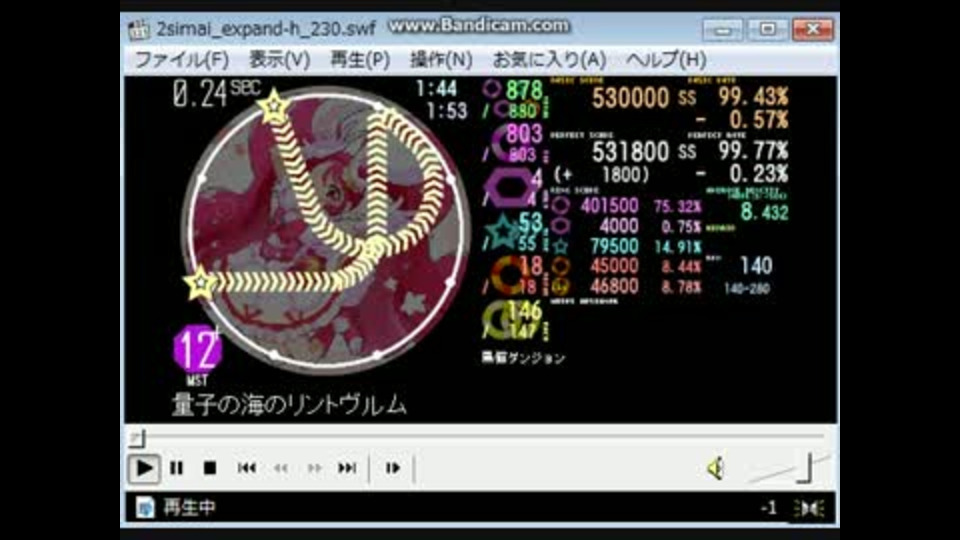Click the purple hold hexagon counter icon
960x540 pixels.
click(508, 189)
